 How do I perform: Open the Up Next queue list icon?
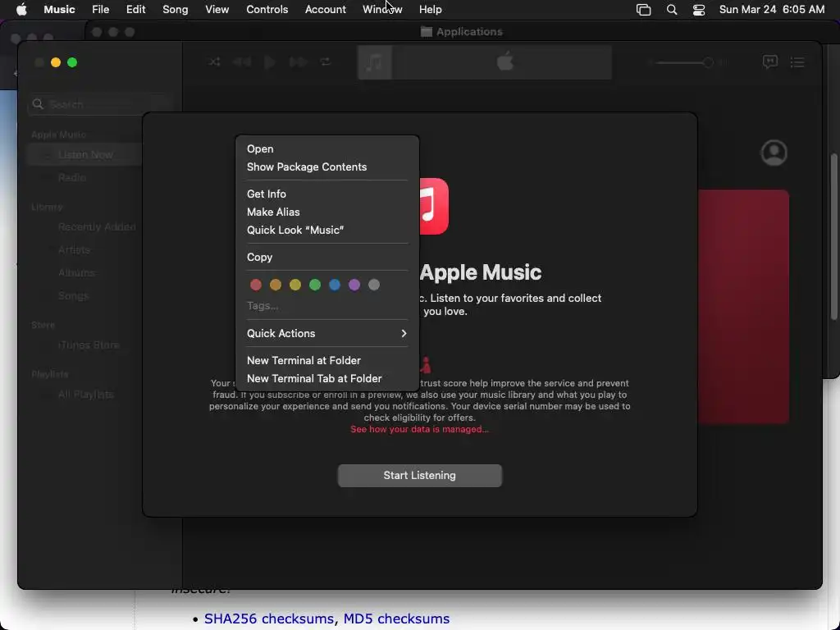(x=797, y=62)
